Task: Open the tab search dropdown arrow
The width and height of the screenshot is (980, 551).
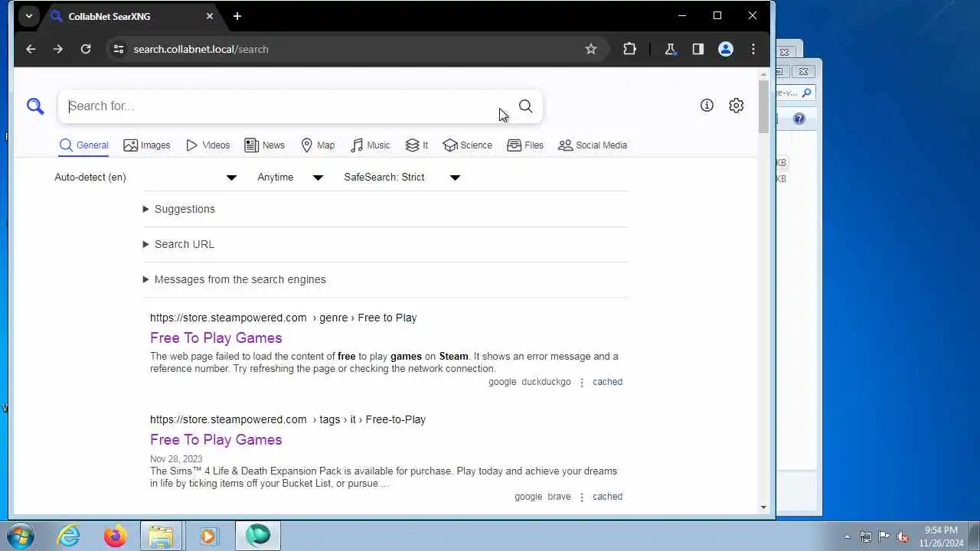Action: click(28, 16)
